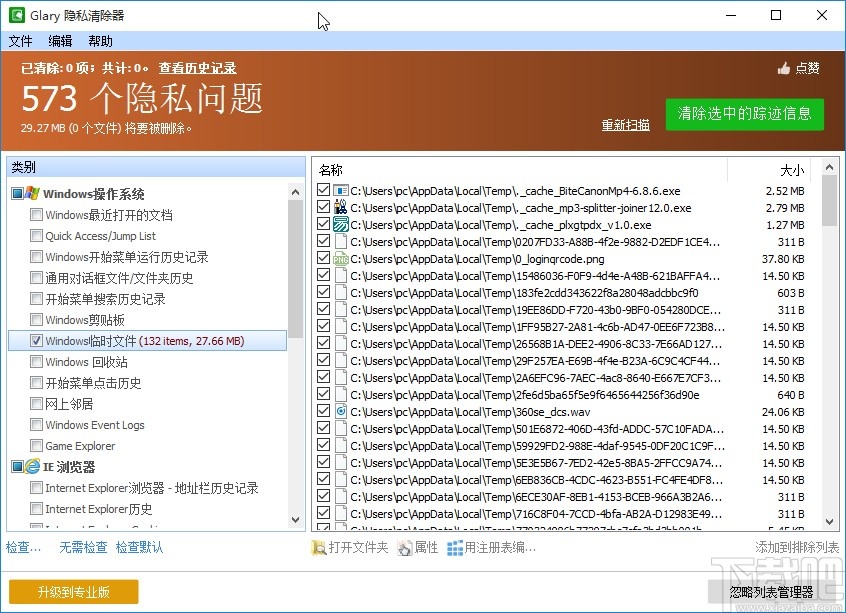Check 网上邻居 checkbox

point(36,404)
